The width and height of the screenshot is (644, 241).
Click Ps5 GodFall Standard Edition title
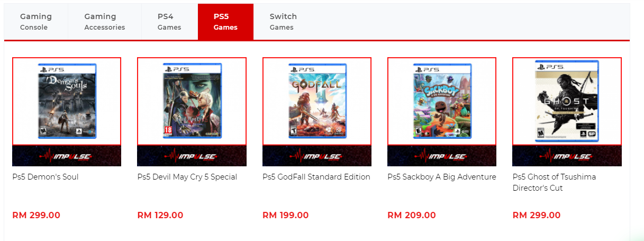pos(316,177)
